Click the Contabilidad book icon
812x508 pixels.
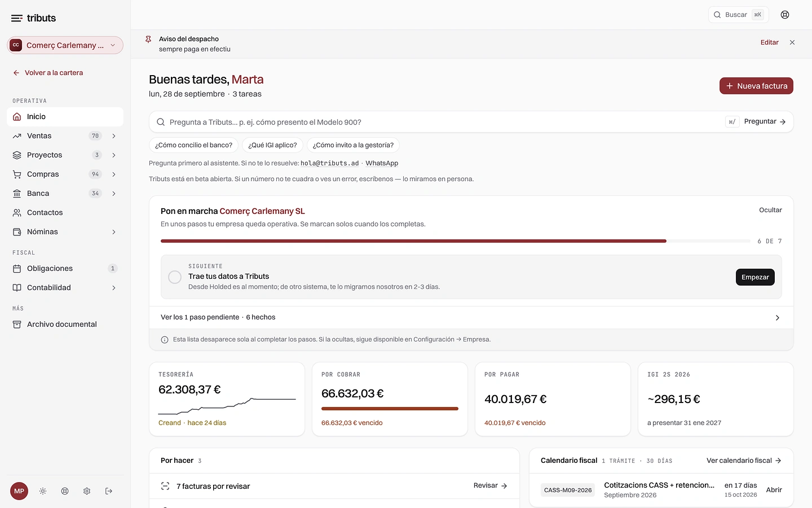17,288
